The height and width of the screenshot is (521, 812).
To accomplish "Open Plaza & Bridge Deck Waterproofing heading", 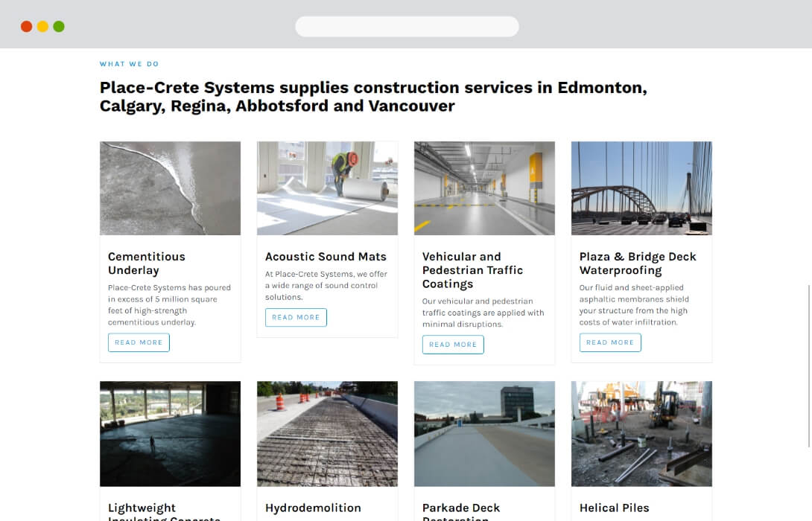I will click(x=638, y=263).
